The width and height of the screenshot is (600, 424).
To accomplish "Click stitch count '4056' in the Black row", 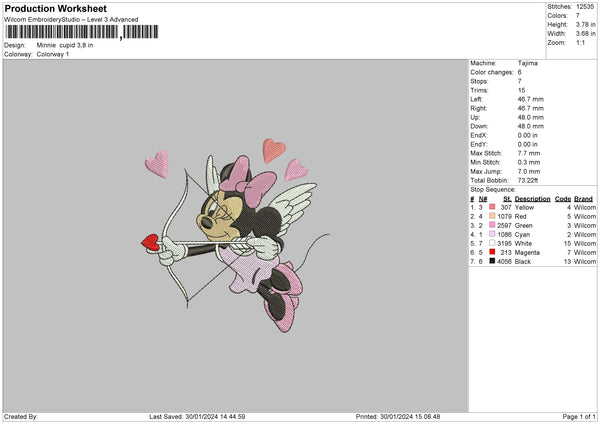I will [504, 262].
